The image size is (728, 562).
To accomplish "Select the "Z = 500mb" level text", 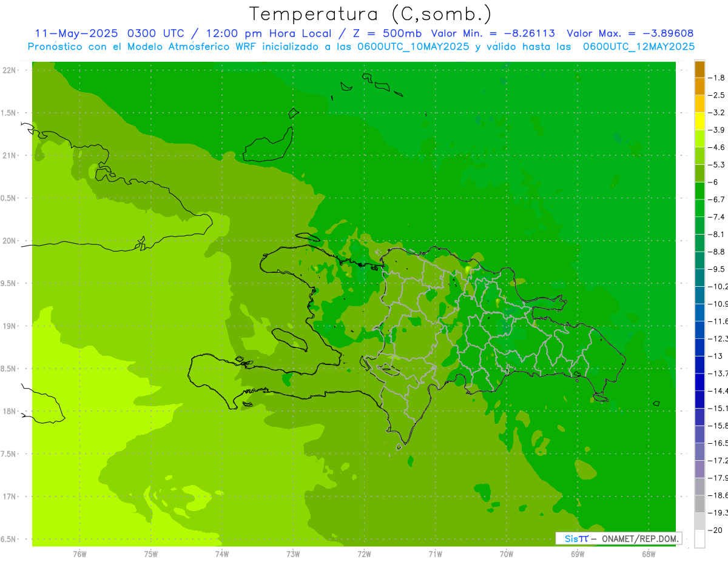I will (384, 33).
